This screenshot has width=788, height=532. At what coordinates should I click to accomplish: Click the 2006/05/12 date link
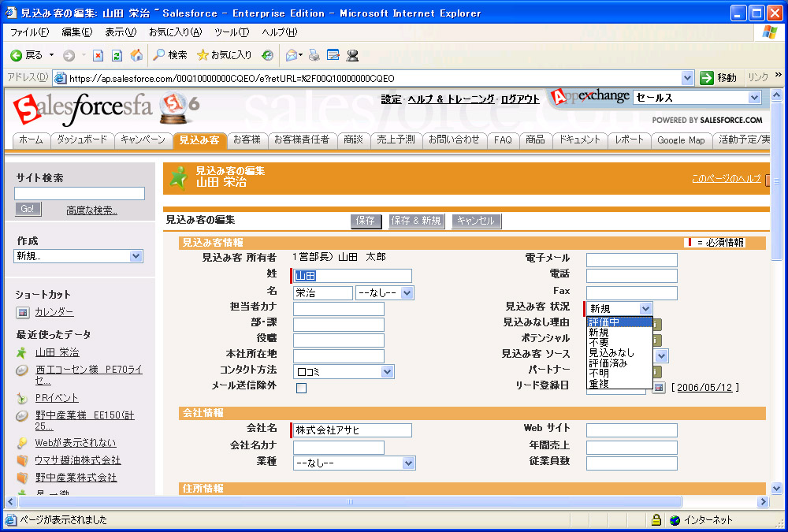tap(704, 388)
